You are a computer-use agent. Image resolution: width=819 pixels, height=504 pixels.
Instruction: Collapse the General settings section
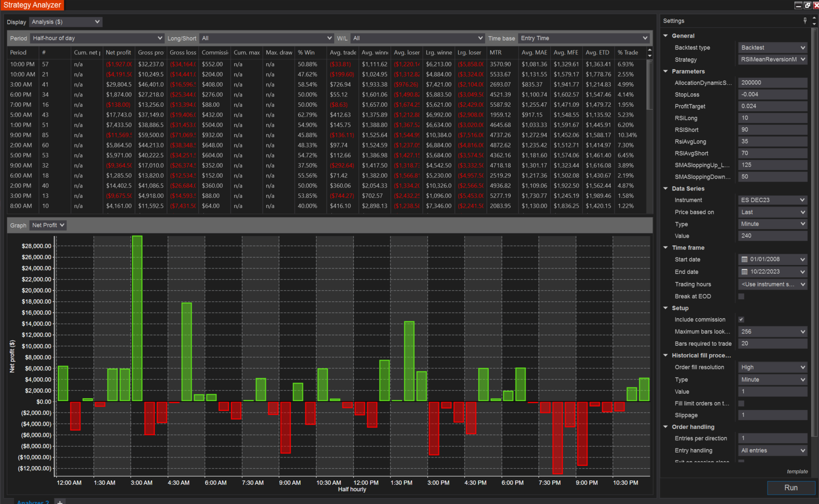pyautogui.click(x=666, y=36)
